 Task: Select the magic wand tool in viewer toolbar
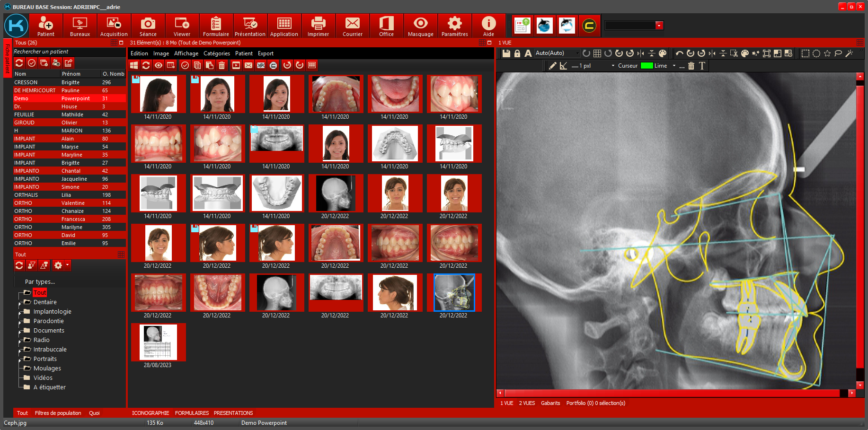coord(849,53)
